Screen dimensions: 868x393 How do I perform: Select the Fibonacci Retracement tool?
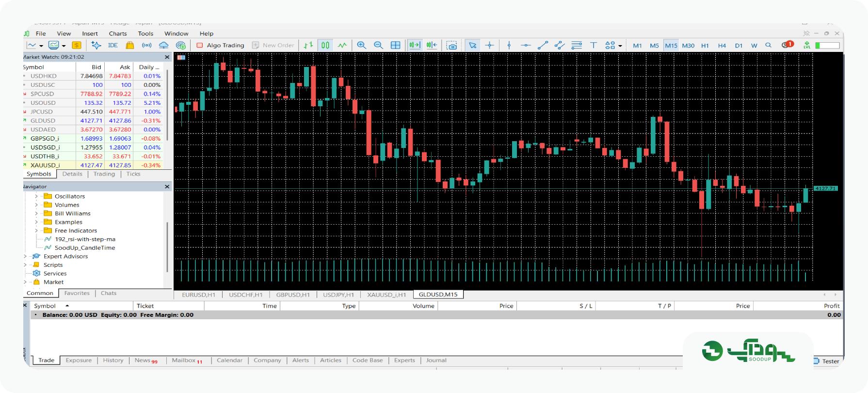coord(577,45)
